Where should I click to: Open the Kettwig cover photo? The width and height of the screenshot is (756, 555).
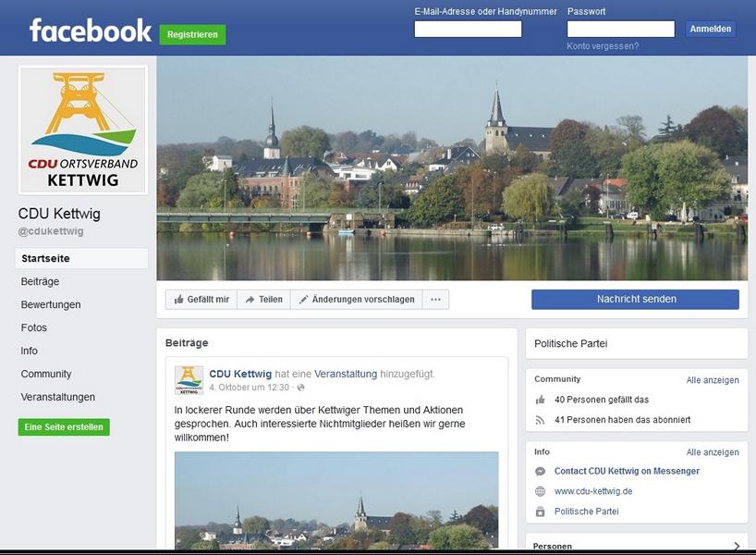click(x=452, y=168)
